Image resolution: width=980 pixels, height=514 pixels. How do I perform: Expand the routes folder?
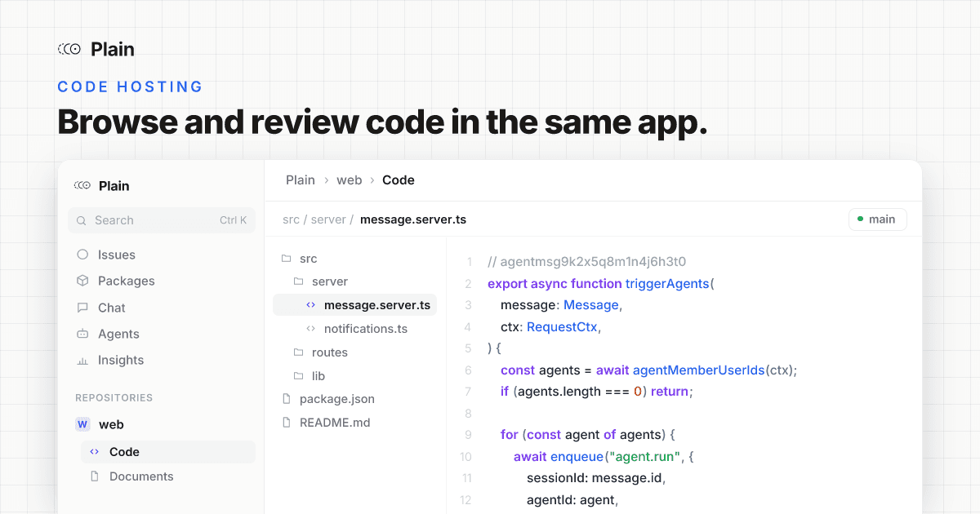pyautogui.click(x=330, y=352)
